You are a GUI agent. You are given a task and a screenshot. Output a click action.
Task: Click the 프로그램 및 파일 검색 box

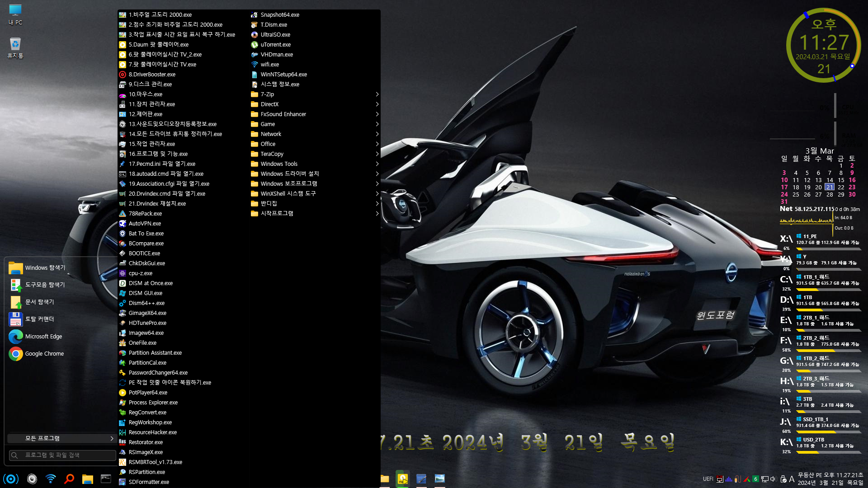[62, 455]
